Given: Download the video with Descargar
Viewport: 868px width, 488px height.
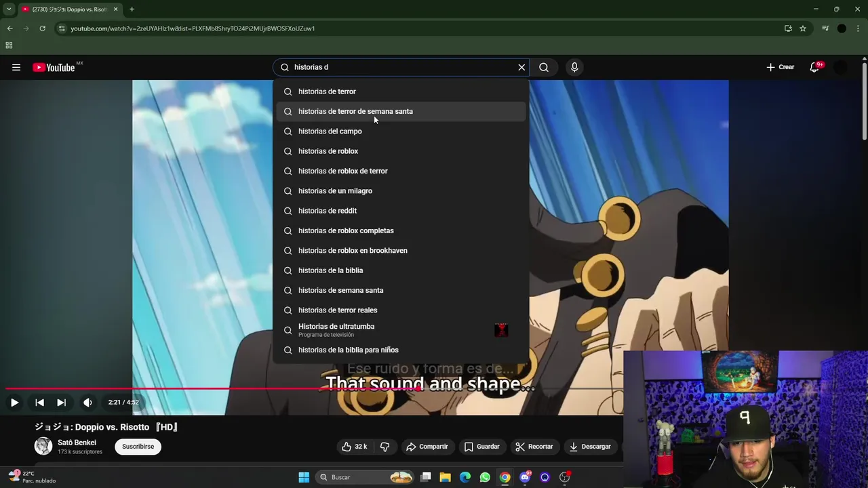Looking at the screenshot, I should tap(590, 447).
